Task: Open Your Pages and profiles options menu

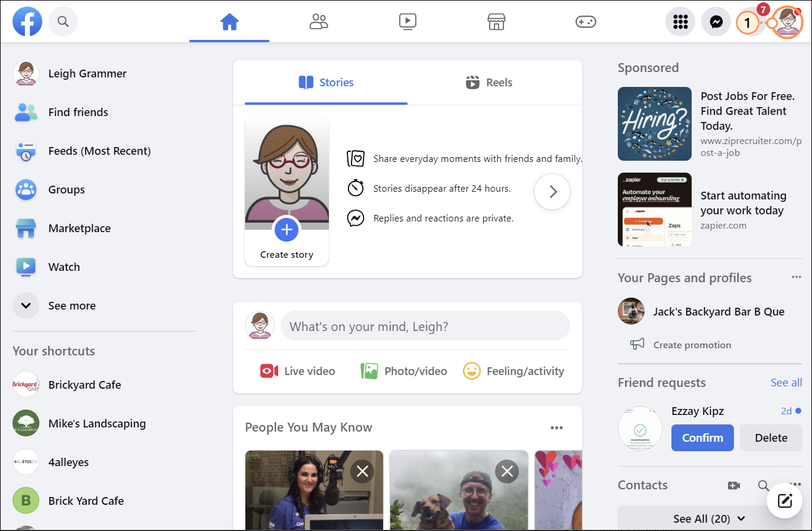Action: [x=796, y=277]
